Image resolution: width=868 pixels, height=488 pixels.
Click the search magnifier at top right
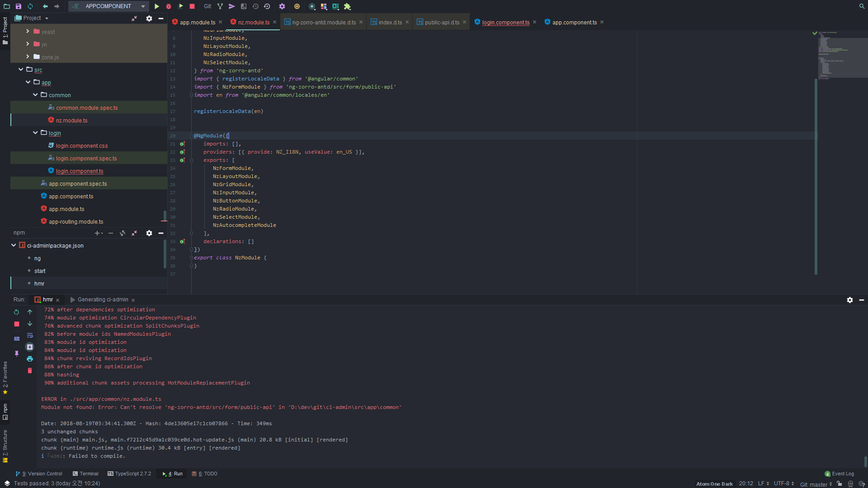pos(862,6)
